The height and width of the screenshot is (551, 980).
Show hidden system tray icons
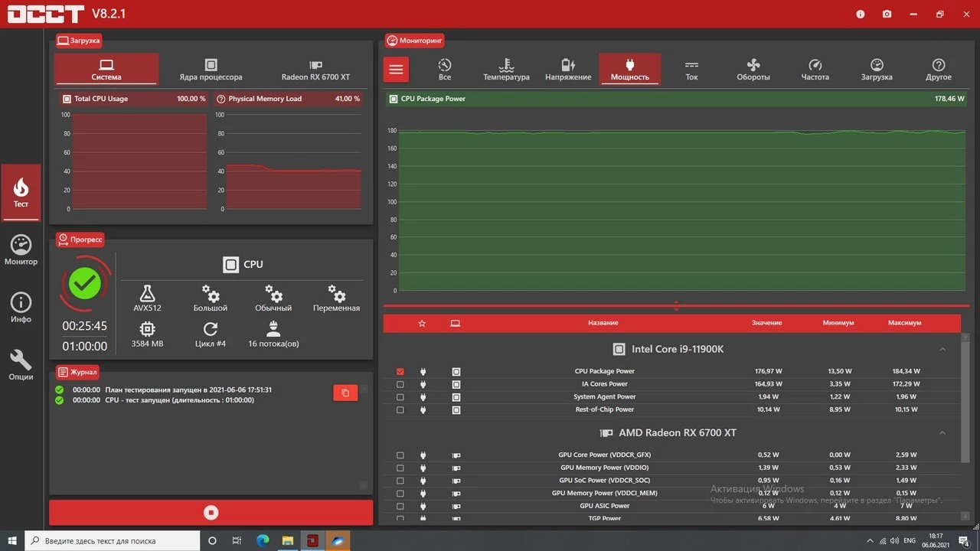coord(870,541)
